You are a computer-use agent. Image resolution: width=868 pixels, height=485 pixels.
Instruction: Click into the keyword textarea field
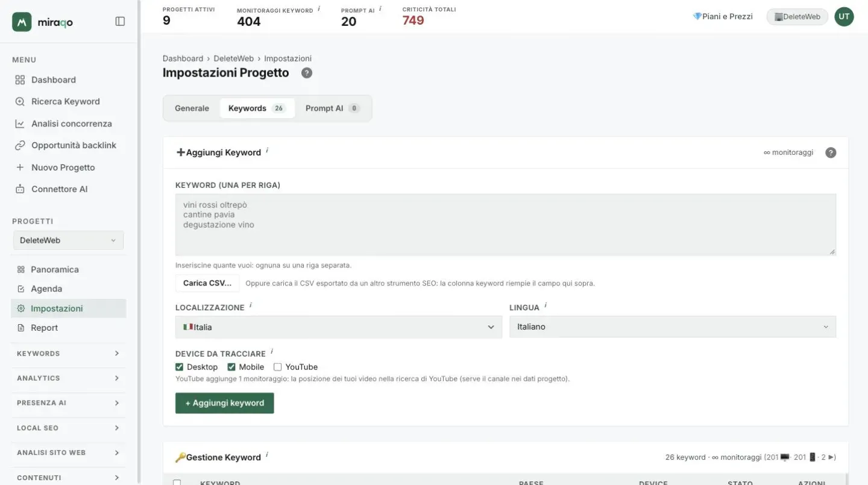[x=506, y=225]
